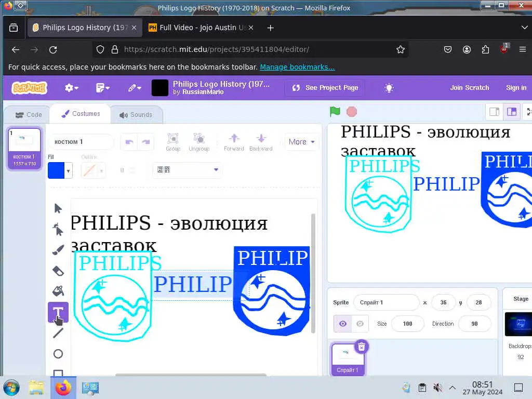
Task: Show sprite with eye icon
Action: [x=343, y=324]
